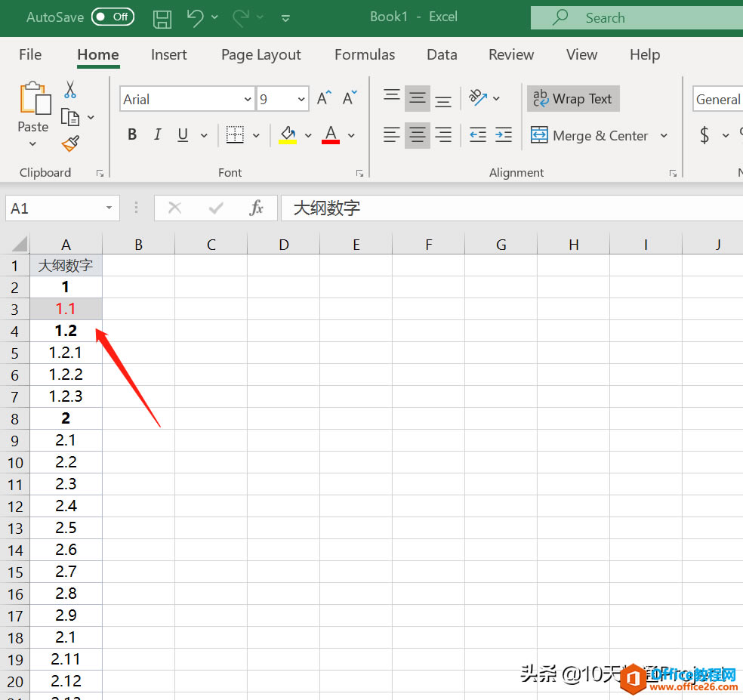Click the Copy icon
The image size is (743, 700).
(x=70, y=117)
